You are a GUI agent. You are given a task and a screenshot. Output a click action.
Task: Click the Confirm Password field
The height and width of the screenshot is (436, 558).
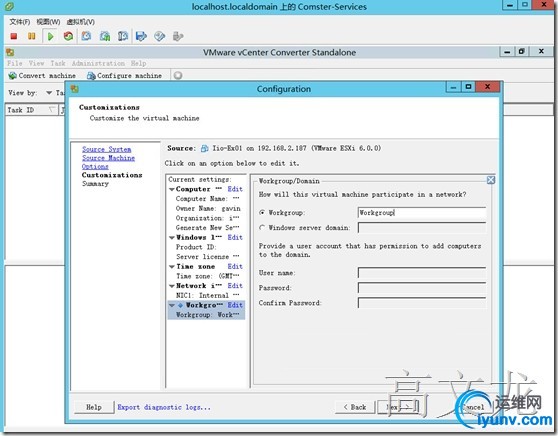(x=422, y=303)
